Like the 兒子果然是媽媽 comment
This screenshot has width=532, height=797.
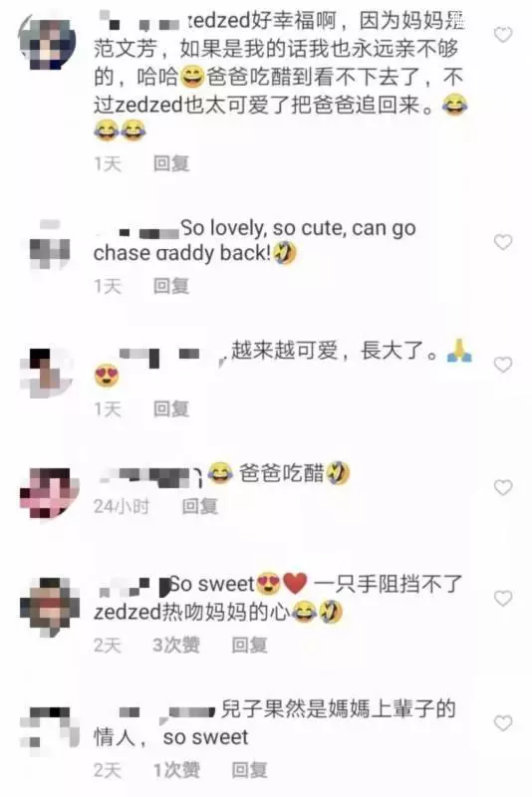click(503, 723)
